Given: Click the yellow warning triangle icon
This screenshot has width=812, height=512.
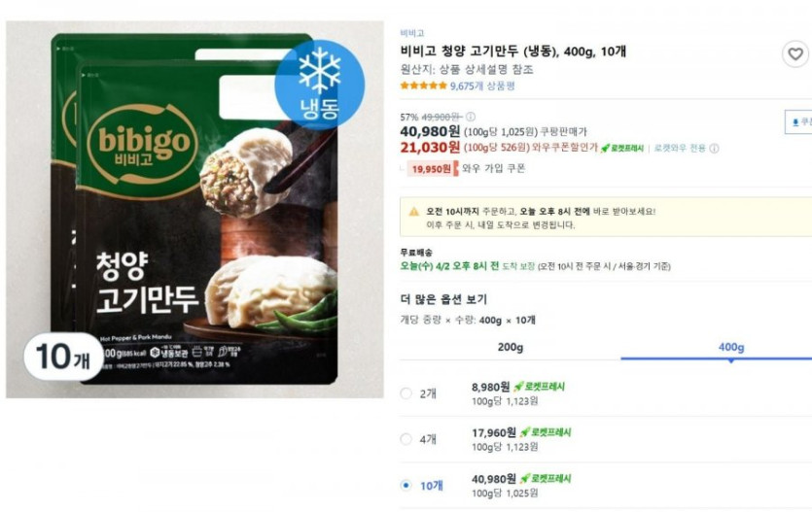Looking at the screenshot, I should tap(414, 211).
